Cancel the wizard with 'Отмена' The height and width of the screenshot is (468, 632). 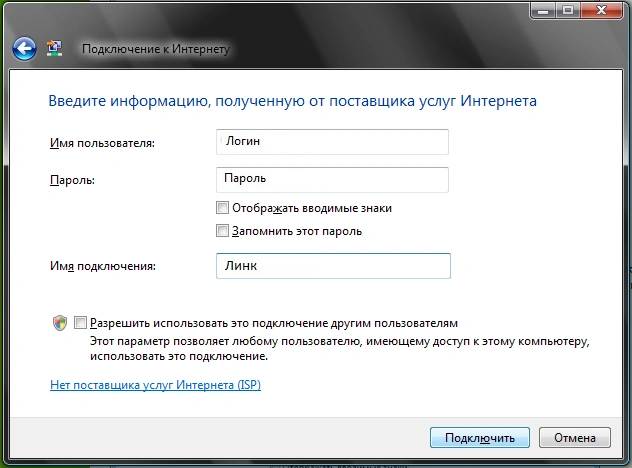point(574,438)
